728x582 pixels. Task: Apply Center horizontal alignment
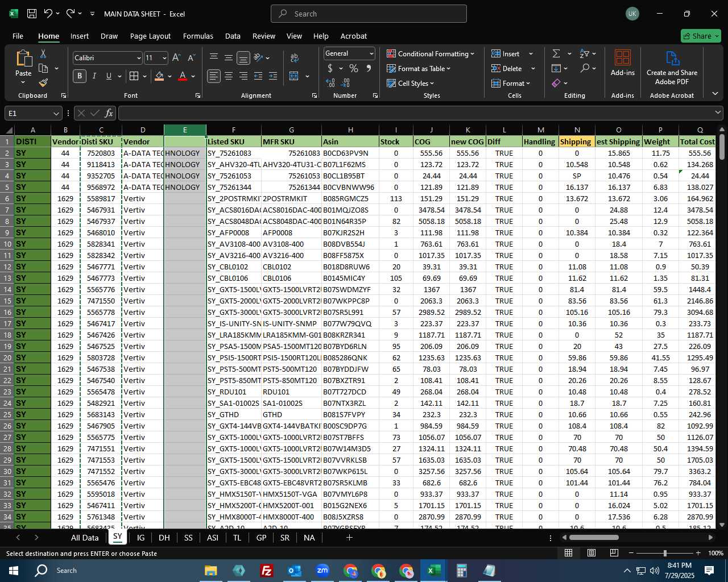coord(229,76)
